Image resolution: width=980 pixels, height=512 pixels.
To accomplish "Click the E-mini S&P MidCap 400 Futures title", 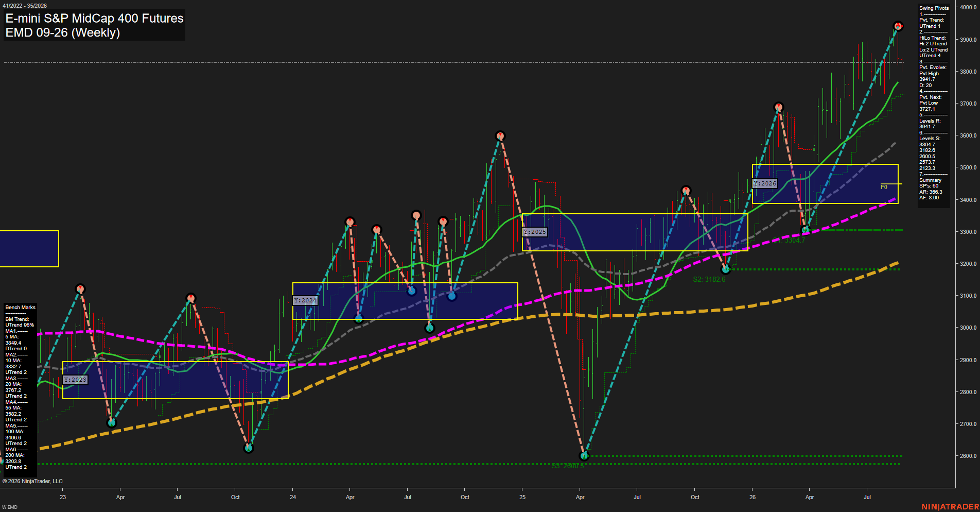I will click(x=95, y=19).
